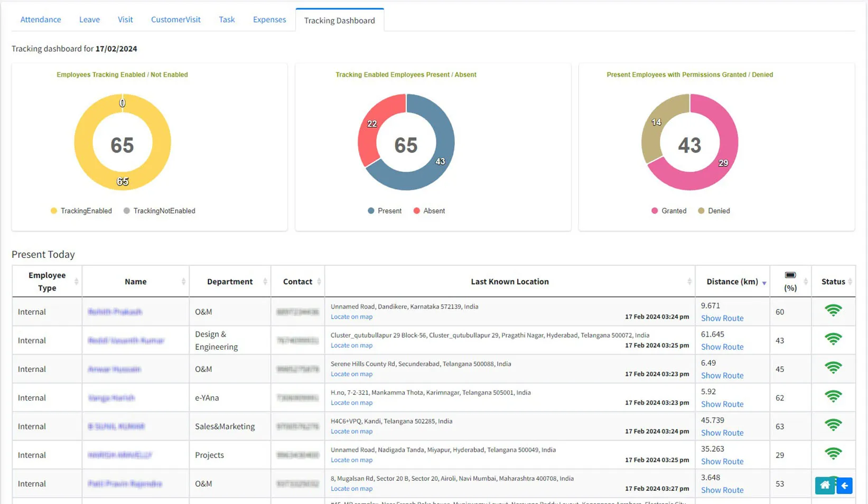Switch to the Attendance tab

click(x=40, y=19)
